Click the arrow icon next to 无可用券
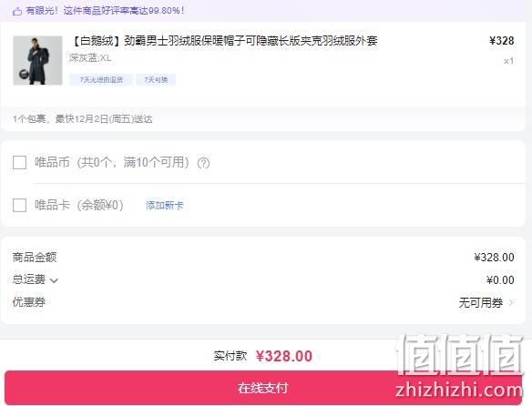This screenshot has height=406, width=532. [x=511, y=302]
